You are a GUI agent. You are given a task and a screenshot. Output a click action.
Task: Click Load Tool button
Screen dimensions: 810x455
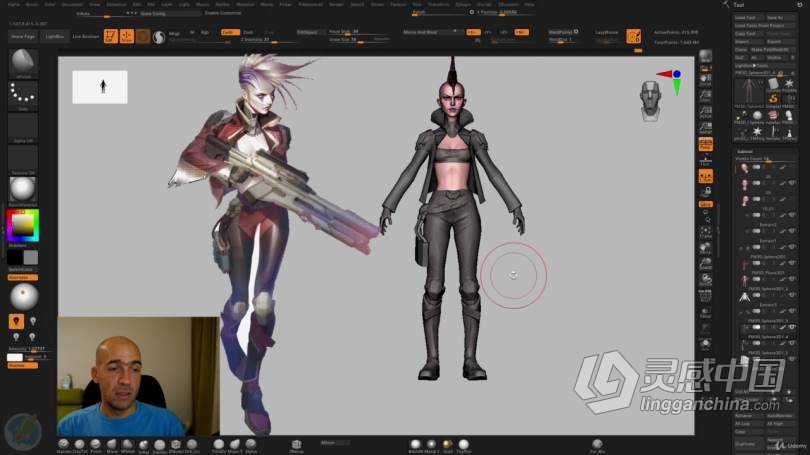click(x=749, y=18)
